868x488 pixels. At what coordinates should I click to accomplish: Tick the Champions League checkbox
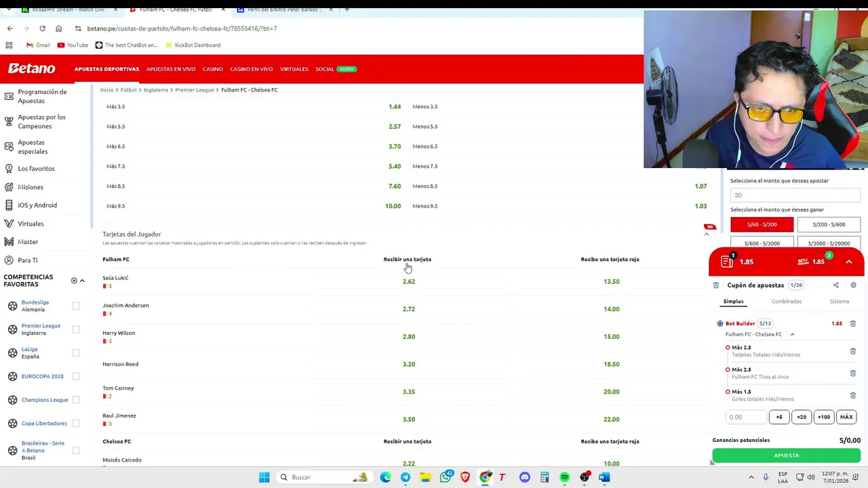[x=76, y=400]
